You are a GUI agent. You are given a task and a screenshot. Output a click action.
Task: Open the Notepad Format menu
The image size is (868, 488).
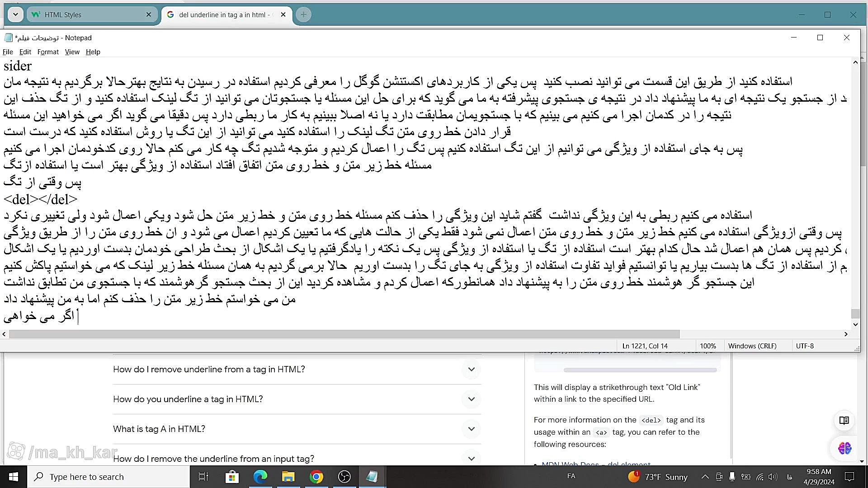point(48,52)
